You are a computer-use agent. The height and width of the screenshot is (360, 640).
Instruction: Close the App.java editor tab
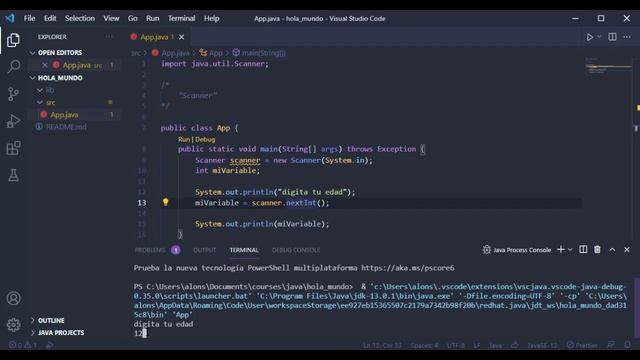182,37
